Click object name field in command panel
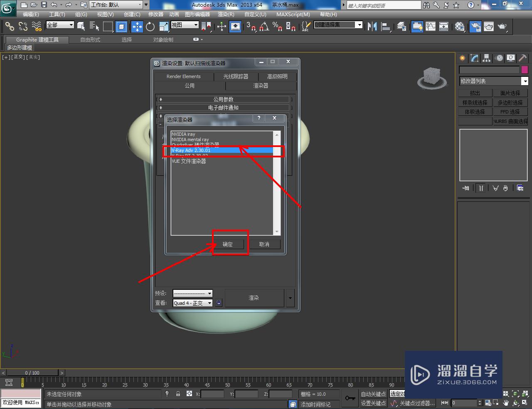The height and width of the screenshot is (409, 532). tap(490, 70)
